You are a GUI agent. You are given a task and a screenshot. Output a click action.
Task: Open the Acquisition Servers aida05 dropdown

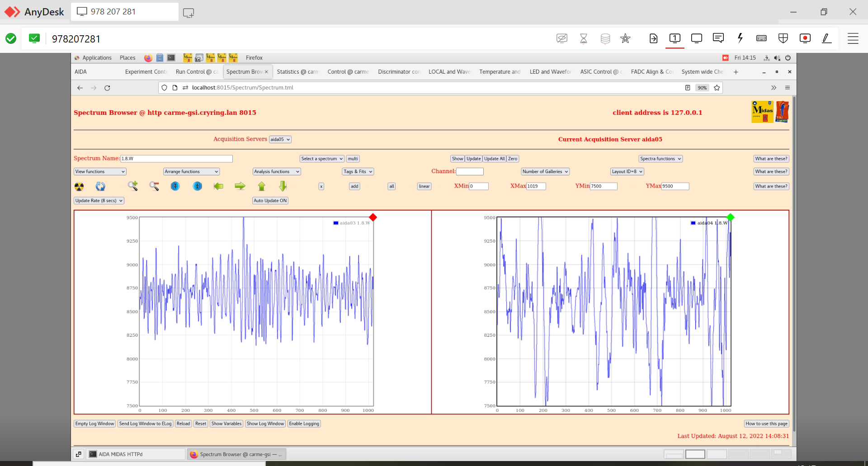[280, 139]
